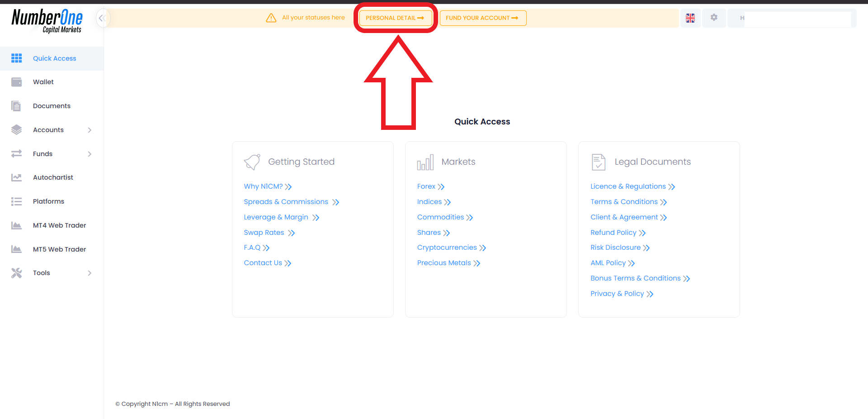
Task: Expand the Accounts submenu arrow
Action: 90,130
